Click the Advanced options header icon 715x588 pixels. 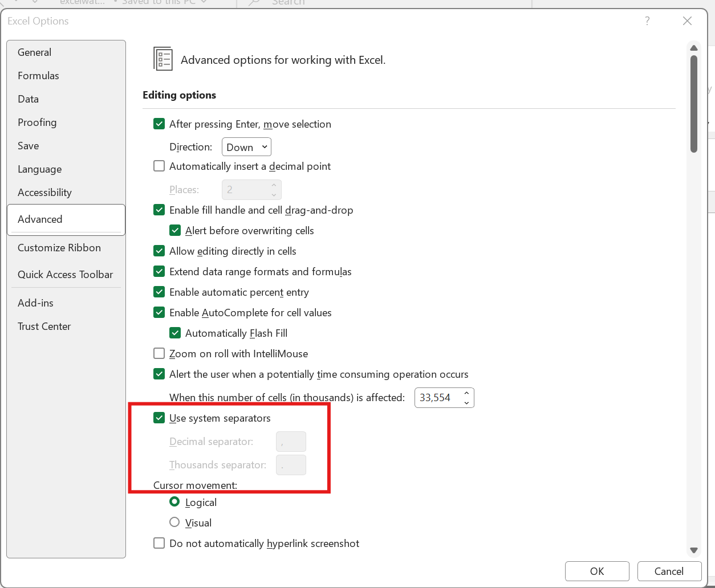click(x=162, y=59)
